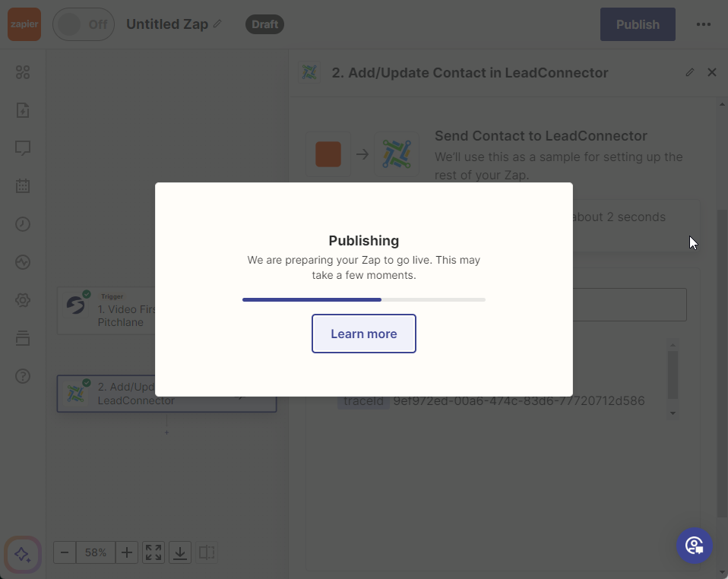Click the Pitchlane app icon in trigger step
This screenshot has height=579, width=728.
(76, 305)
